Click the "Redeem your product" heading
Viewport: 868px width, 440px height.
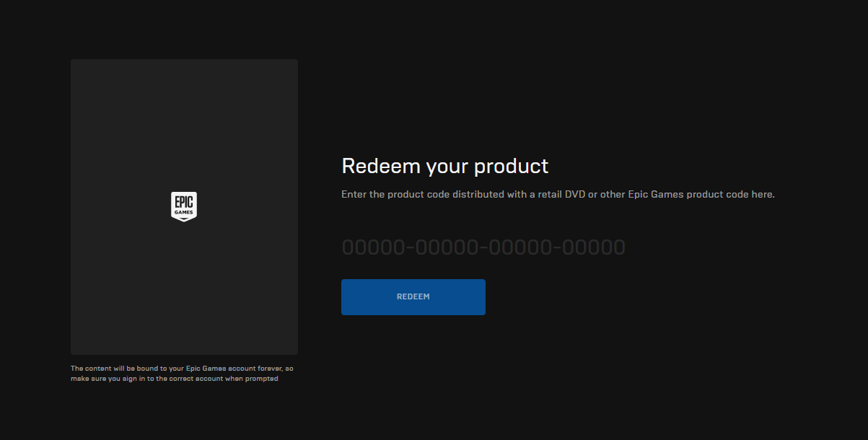pos(444,166)
